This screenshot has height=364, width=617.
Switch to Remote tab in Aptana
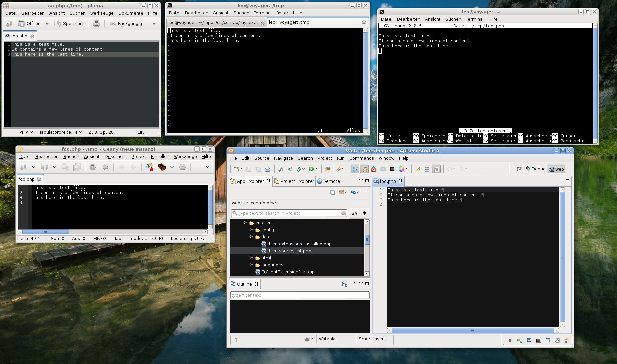(329, 181)
